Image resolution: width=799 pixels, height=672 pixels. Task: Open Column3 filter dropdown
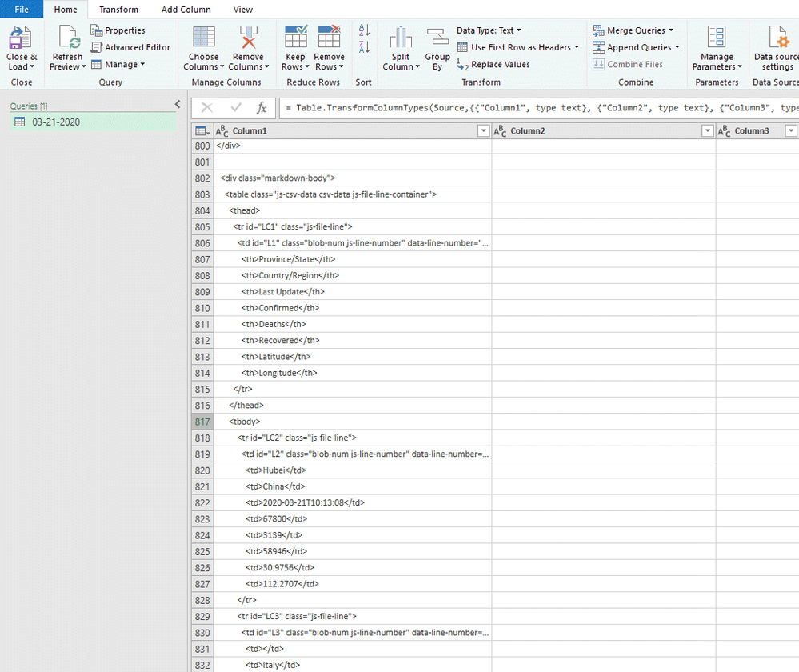(791, 131)
